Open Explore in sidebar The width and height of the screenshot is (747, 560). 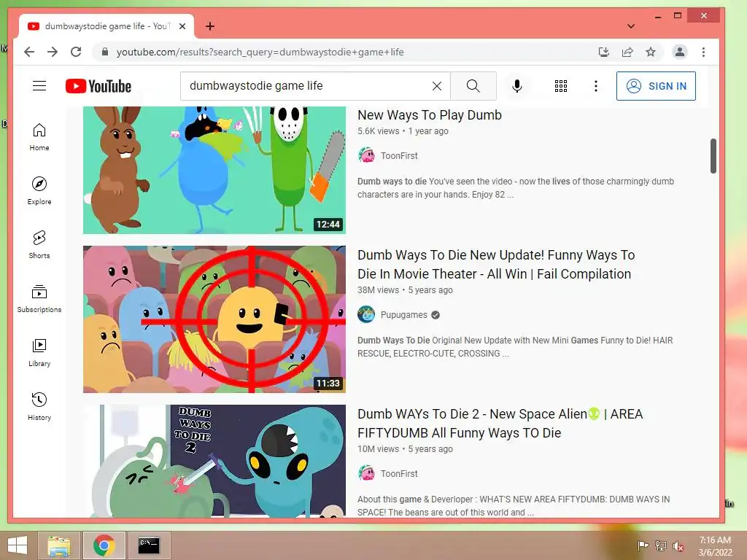[x=39, y=191]
